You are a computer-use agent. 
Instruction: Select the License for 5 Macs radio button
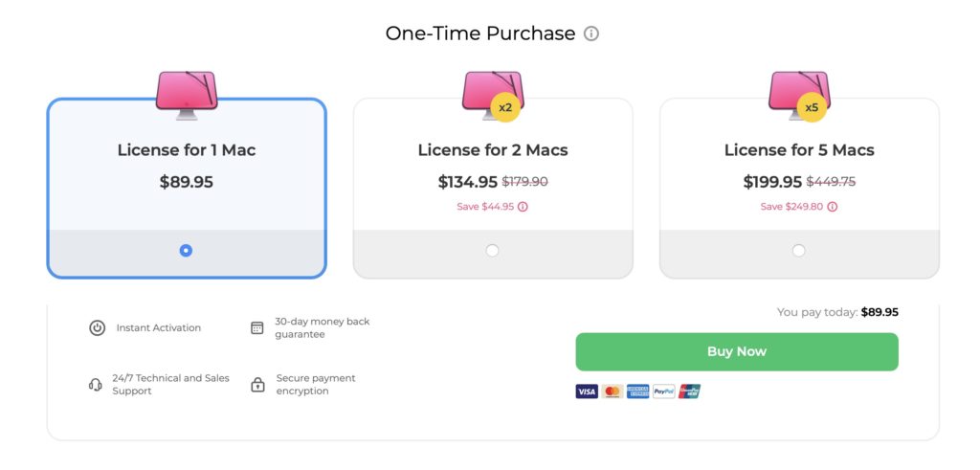pos(799,251)
